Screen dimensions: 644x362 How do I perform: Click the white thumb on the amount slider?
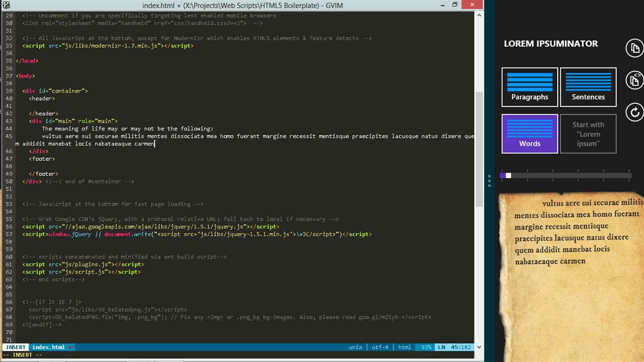[x=508, y=176]
